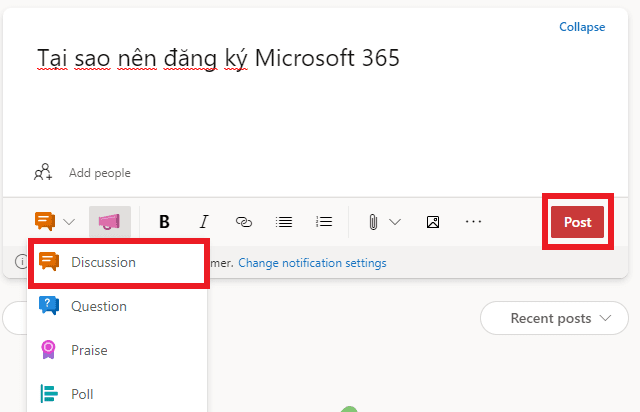The image size is (640, 412).
Task: Click the Discussion post type icon in toolbar
Action: [x=45, y=221]
